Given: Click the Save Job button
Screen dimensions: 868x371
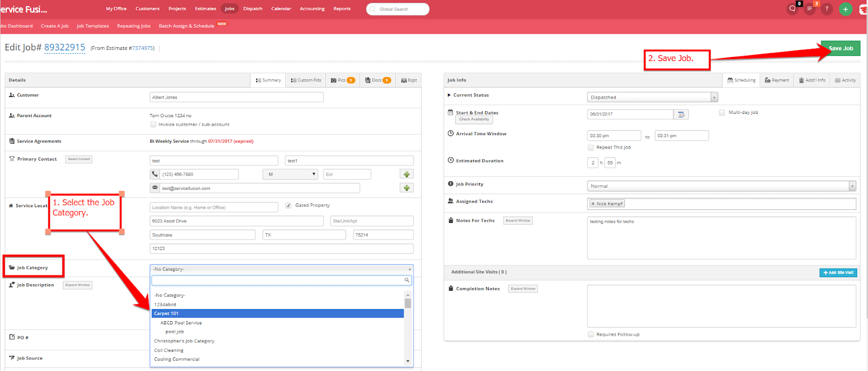Looking at the screenshot, I should pyautogui.click(x=840, y=48).
